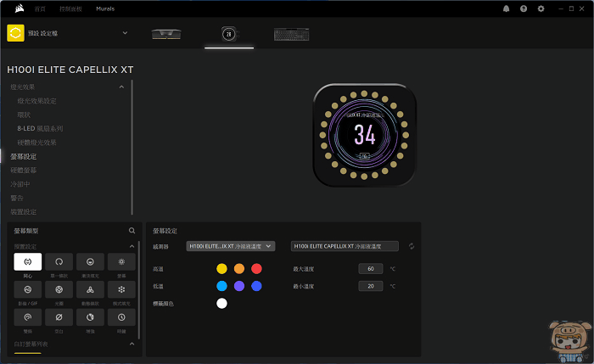Search screen types with magnifier icon

click(x=132, y=230)
